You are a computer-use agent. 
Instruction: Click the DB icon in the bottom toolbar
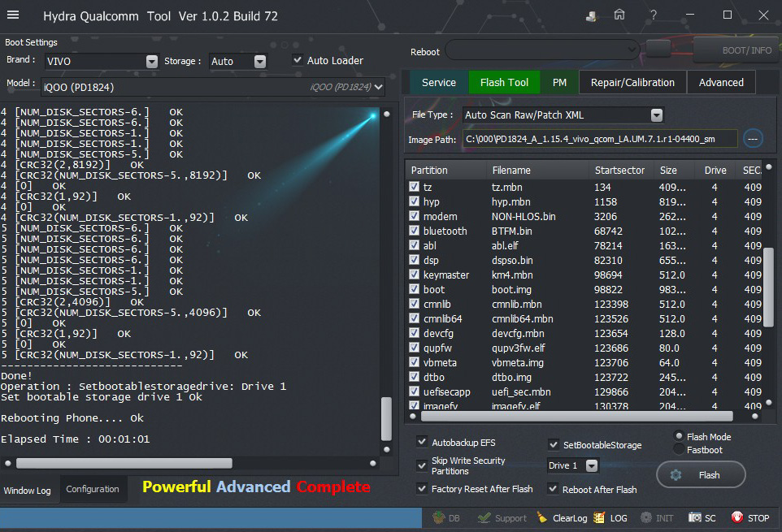tap(438, 517)
